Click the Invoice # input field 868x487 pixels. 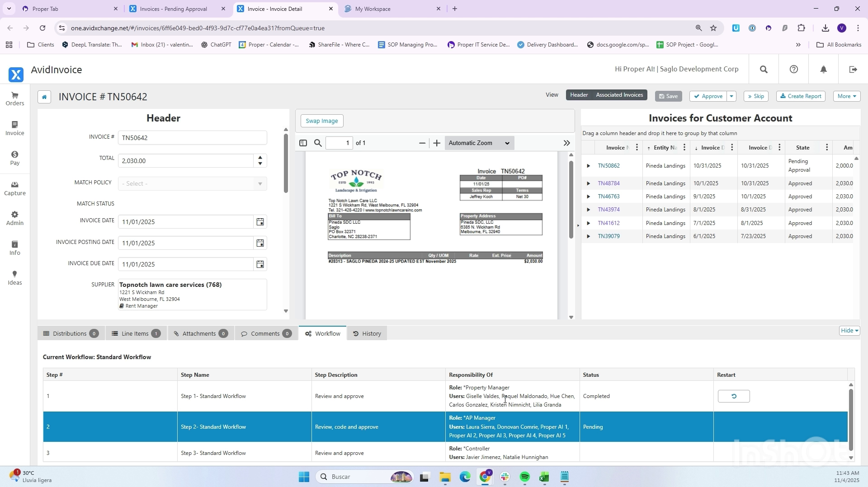pos(193,138)
